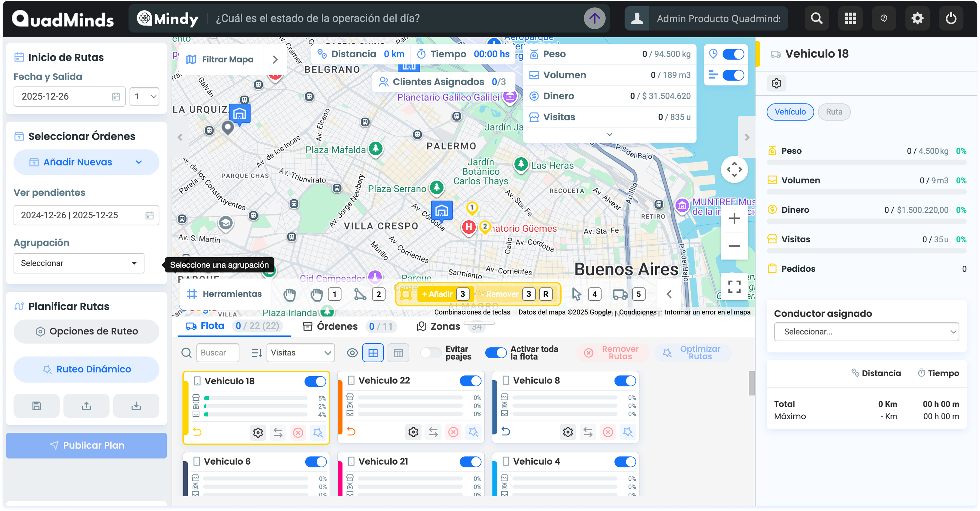Viewport: 980px width, 511px height.
Task: Click the Buscar fleet search field
Action: click(218, 353)
